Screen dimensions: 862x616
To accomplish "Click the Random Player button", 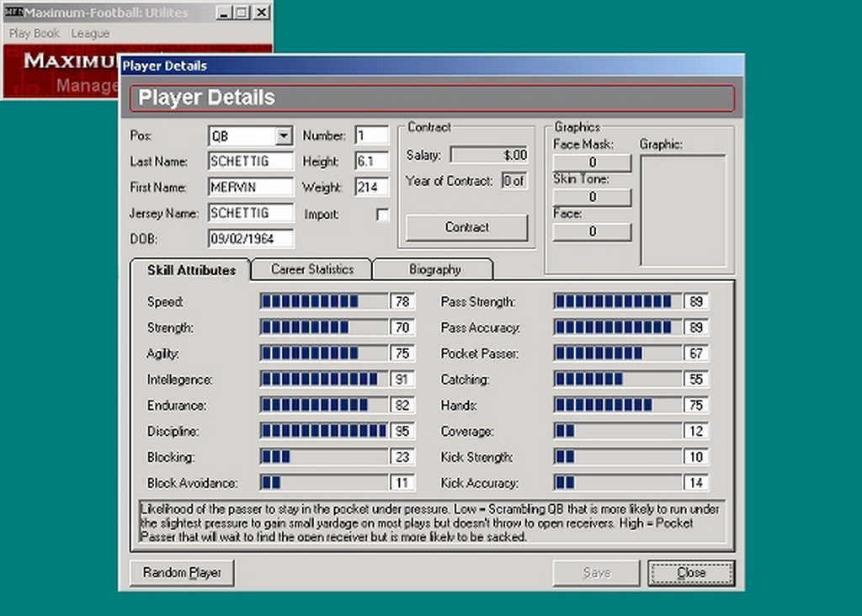I will pos(182,572).
